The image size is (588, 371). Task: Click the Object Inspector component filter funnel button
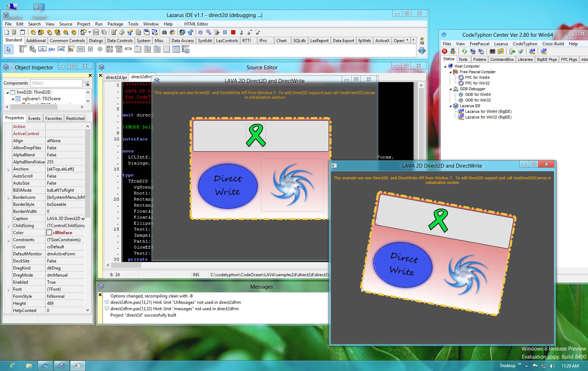86,83
